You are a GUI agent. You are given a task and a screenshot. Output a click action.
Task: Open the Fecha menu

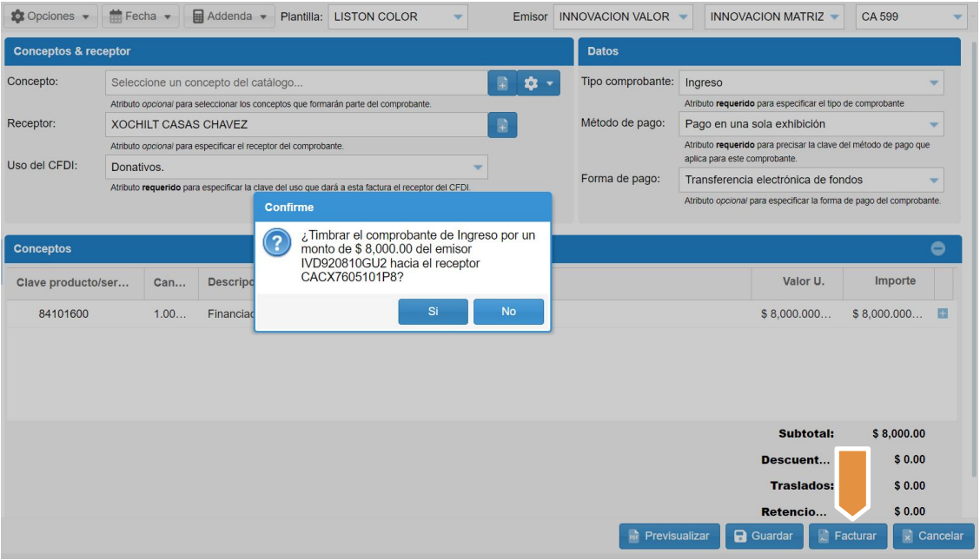coord(140,16)
